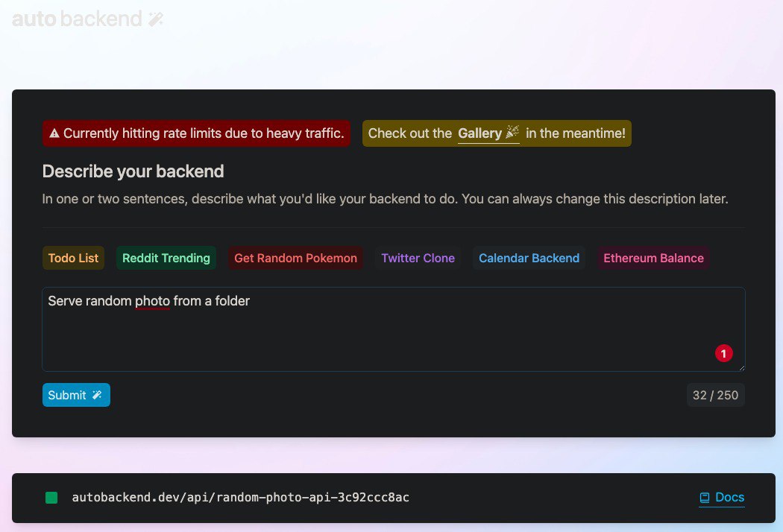The image size is (783, 532).
Task: Choose the Reddit Trending example
Action: pos(166,258)
